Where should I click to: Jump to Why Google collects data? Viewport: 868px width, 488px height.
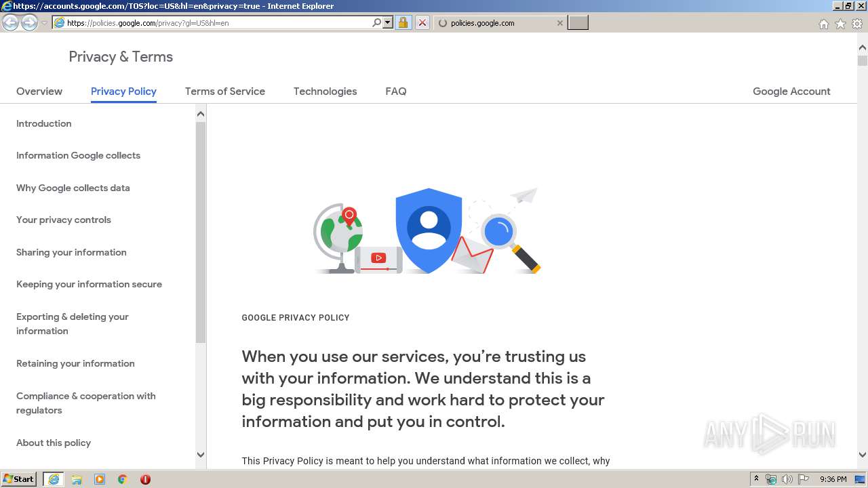click(73, 188)
